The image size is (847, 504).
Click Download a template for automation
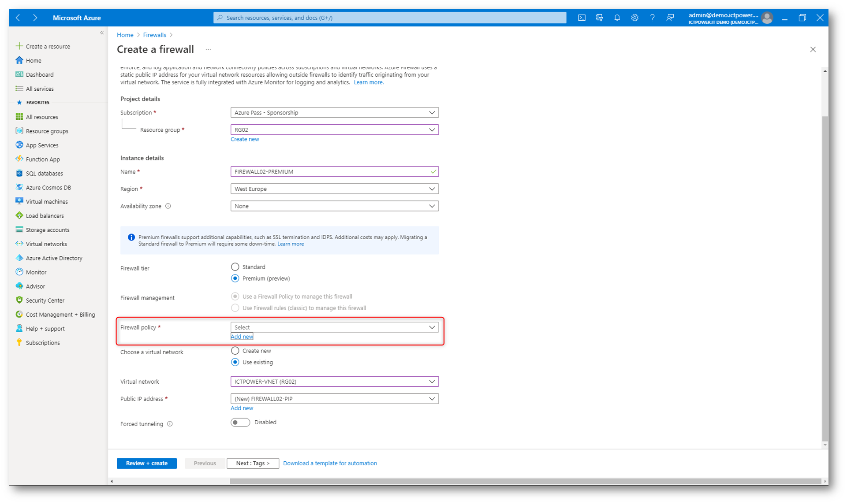pyautogui.click(x=330, y=463)
